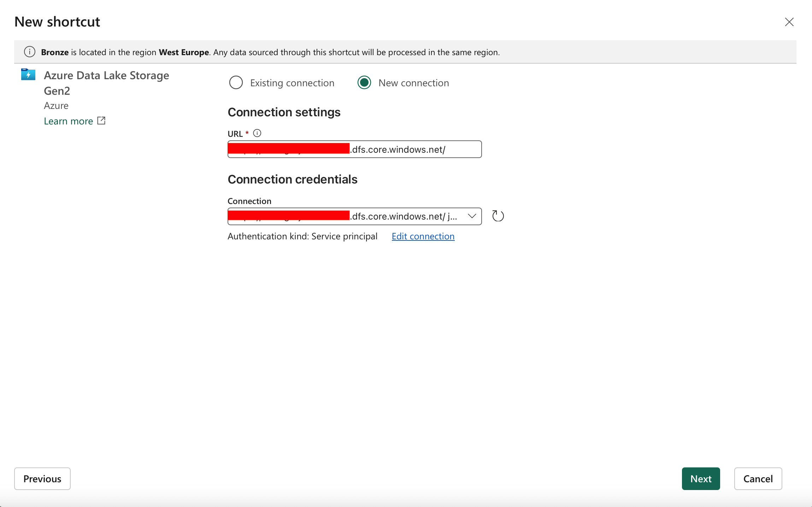Click the Azure Data Lake Storage Gen2 title
The width and height of the screenshot is (812, 507).
[x=106, y=83]
